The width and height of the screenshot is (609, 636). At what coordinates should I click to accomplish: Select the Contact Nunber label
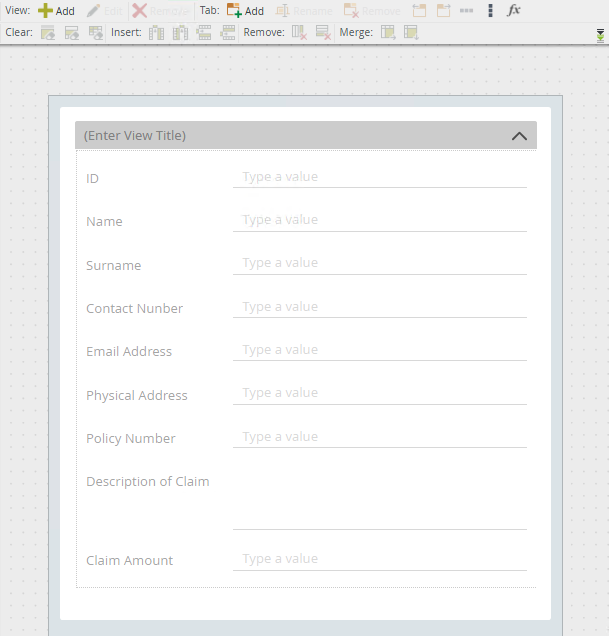[x=135, y=308]
